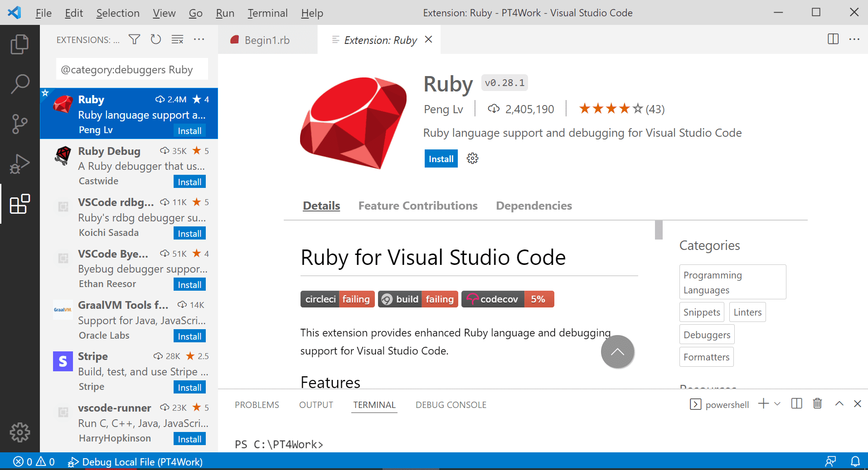Select the Details tab
This screenshot has height=470, width=868.
(x=321, y=206)
